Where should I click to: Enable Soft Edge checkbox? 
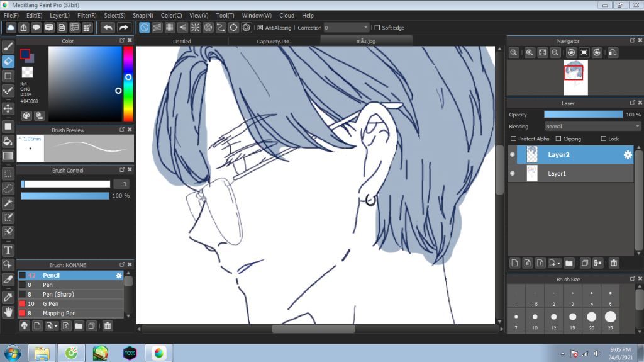(377, 28)
